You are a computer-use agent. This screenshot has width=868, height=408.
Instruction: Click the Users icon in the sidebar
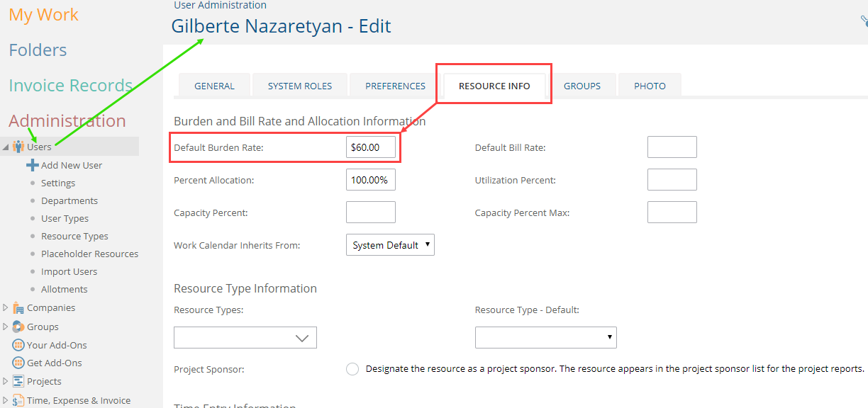[18, 147]
